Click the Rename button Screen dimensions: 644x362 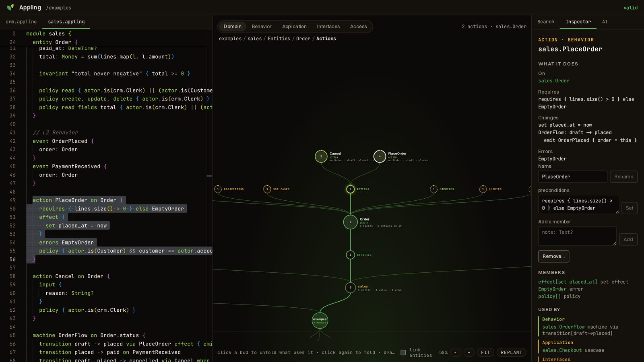(x=623, y=177)
